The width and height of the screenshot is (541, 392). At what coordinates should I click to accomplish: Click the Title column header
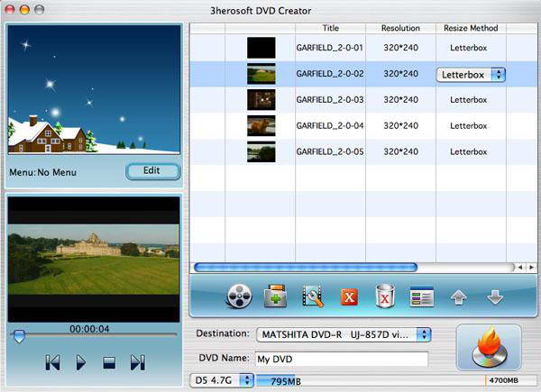pos(330,28)
